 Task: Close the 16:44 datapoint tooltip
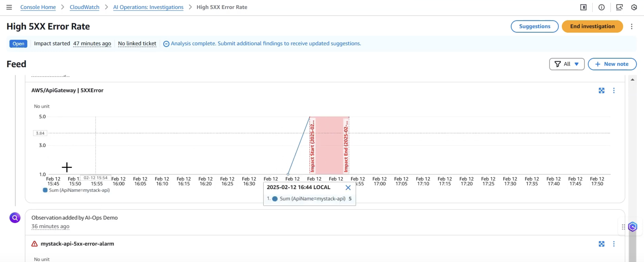point(348,187)
